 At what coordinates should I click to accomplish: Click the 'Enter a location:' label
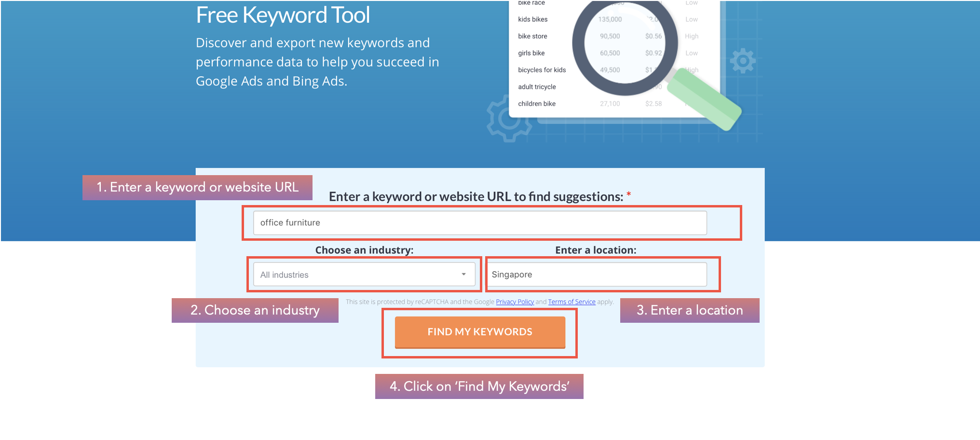click(x=596, y=250)
